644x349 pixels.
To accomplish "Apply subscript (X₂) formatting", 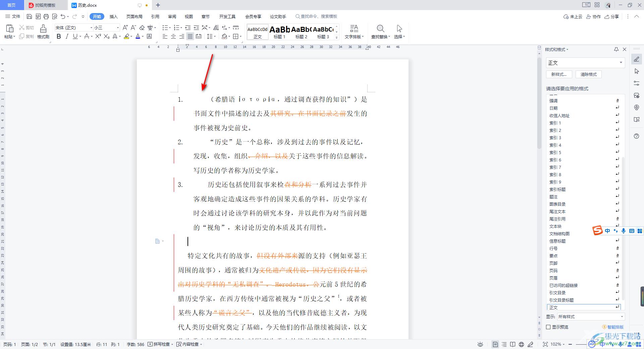I will 107,36.
